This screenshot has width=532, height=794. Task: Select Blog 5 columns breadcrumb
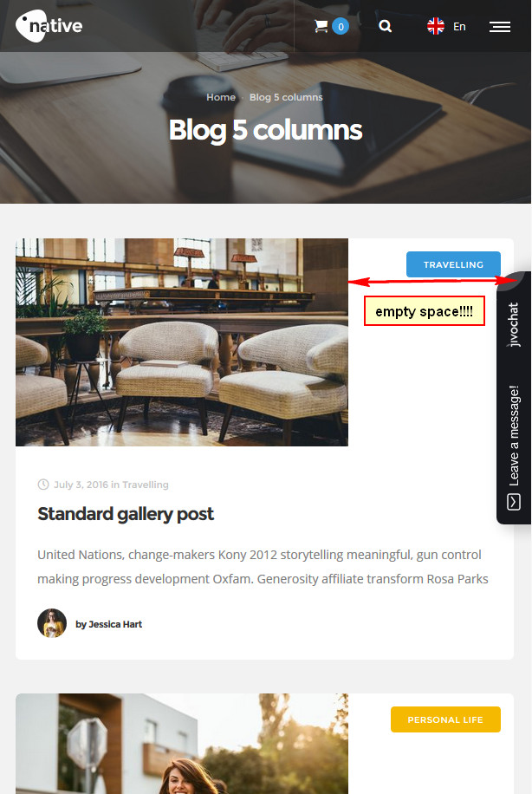(x=286, y=97)
